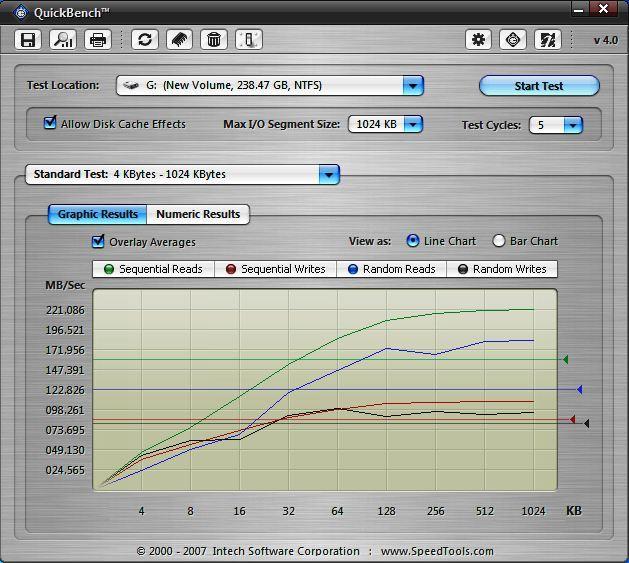Click the green Sequential Reads average marker
This screenshot has width=629, height=563.
coord(565,359)
